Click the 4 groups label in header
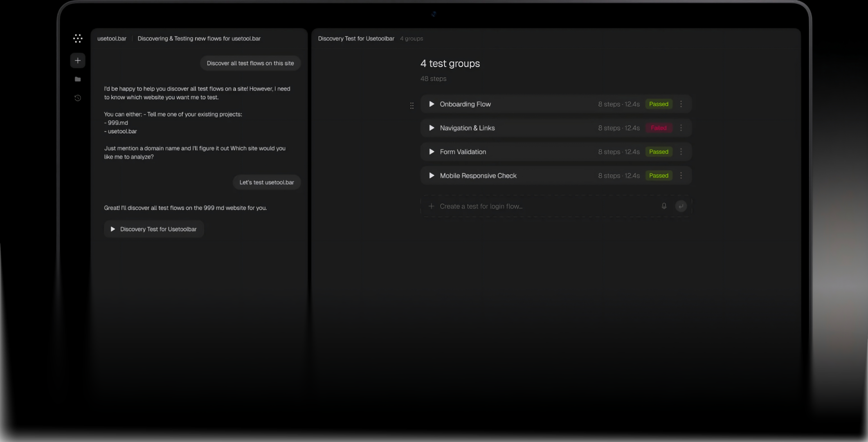Image resolution: width=868 pixels, height=442 pixels. pos(412,38)
